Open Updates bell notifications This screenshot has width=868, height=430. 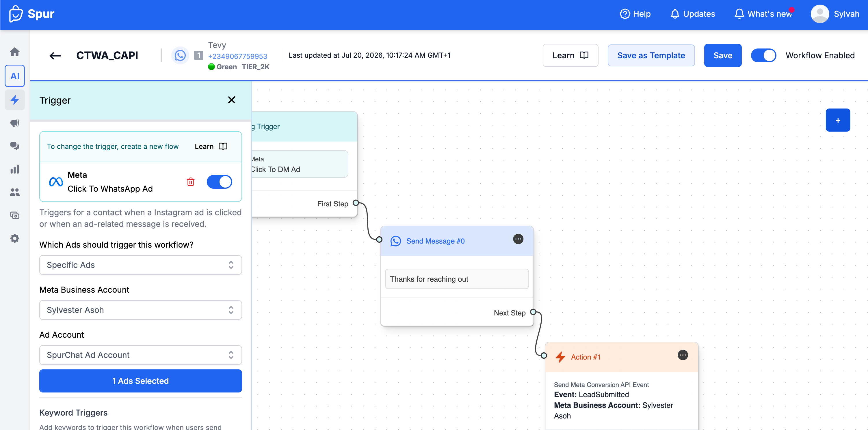(692, 14)
